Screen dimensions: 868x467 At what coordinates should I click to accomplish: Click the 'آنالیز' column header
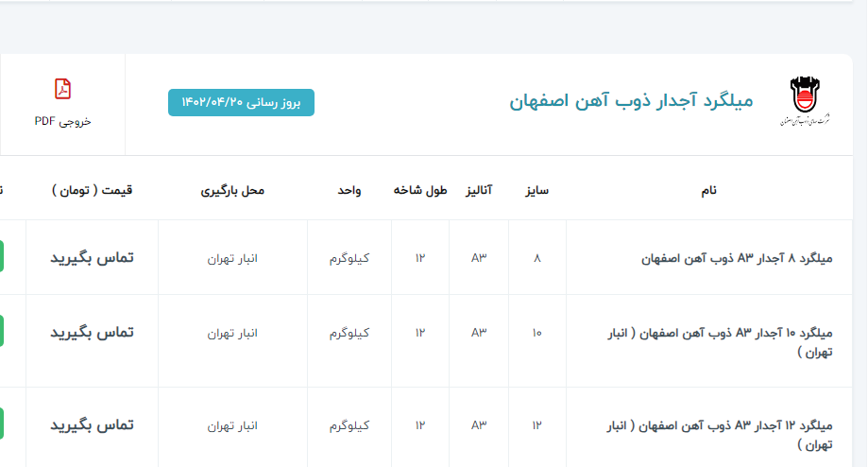pyautogui.click(x=481, y=190)
